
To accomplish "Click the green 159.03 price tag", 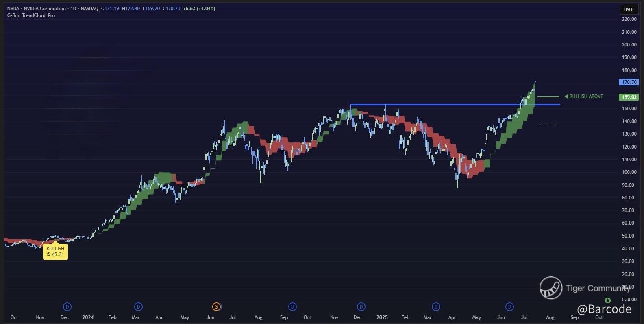I will pos(629,97).
